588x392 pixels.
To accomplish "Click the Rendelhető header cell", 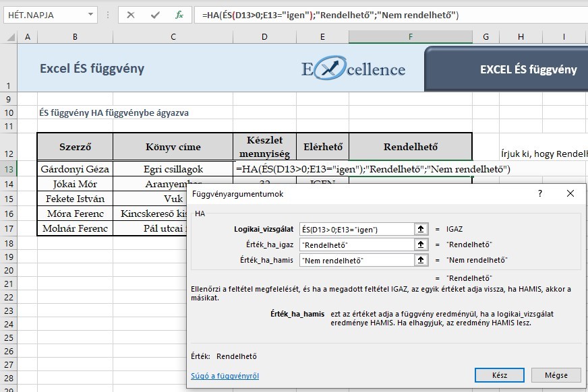I will [x=410, y=147].
